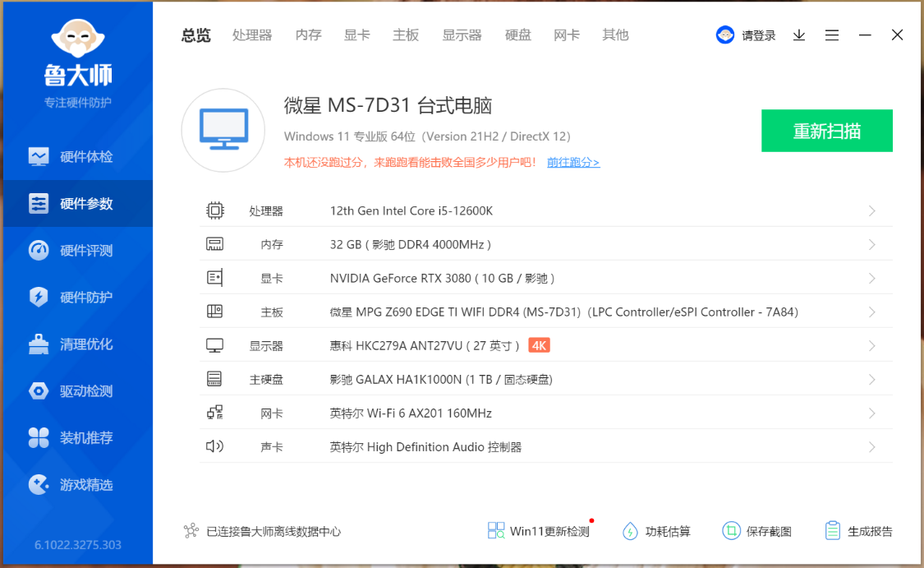Switch to the 内存 tab
The image size is (924, 568).
309,35
